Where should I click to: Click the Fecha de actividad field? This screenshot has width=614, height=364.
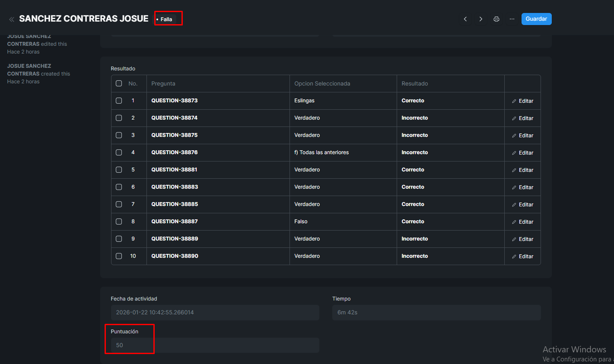[215, 313]
